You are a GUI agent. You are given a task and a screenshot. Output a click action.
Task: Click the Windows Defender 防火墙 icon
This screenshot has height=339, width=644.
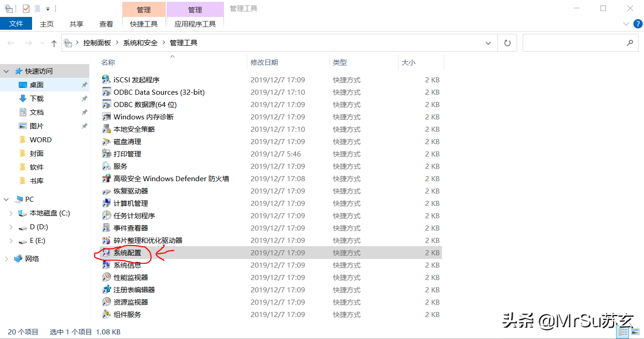106,178
